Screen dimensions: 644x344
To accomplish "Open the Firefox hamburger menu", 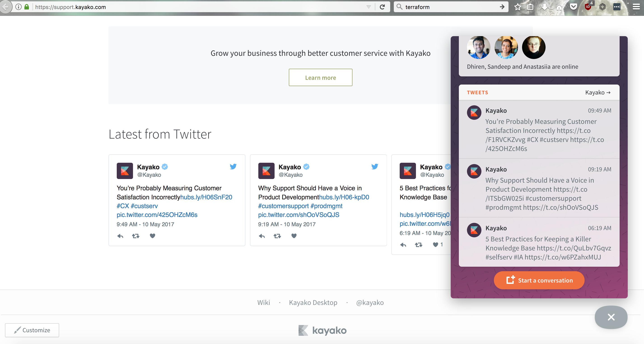I will [x=636, y=7].
